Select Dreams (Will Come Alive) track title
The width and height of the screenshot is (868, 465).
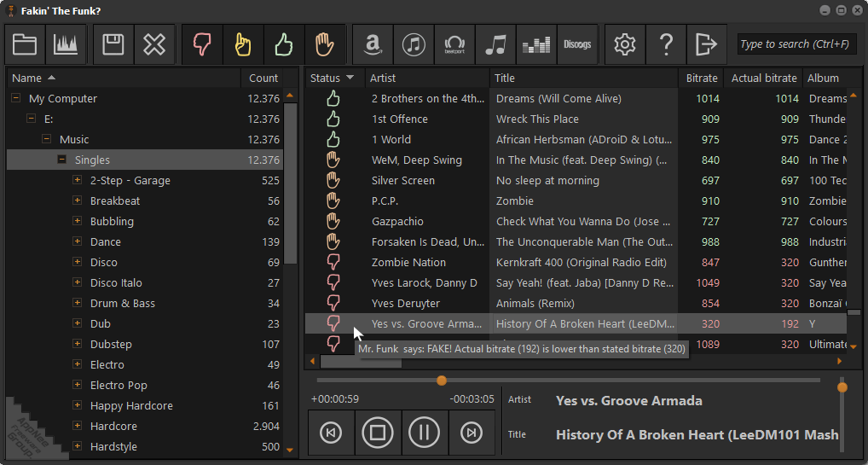558,99
